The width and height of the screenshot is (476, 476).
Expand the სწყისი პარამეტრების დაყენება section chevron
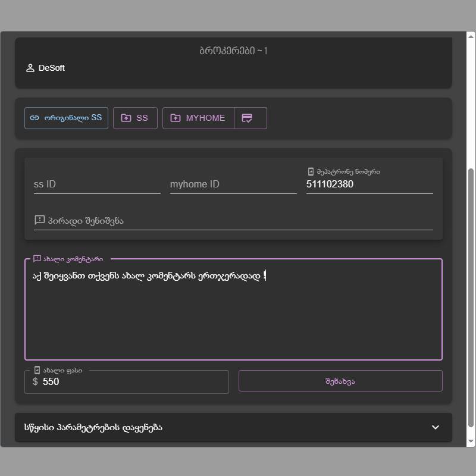[436, 427]
